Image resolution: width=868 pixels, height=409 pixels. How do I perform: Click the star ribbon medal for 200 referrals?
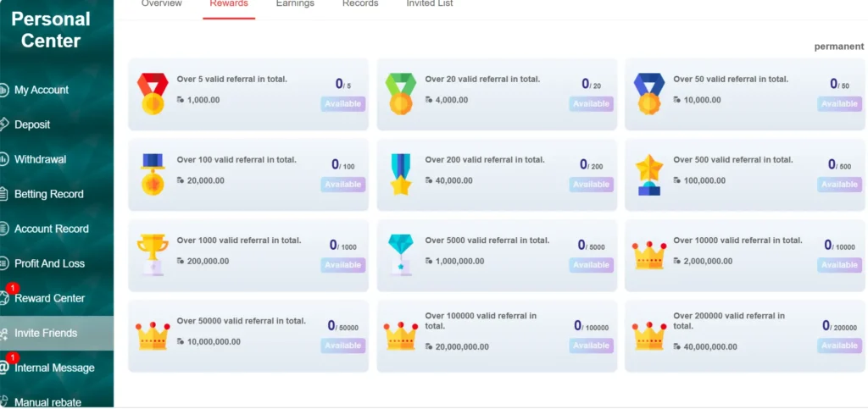point(401,174)
